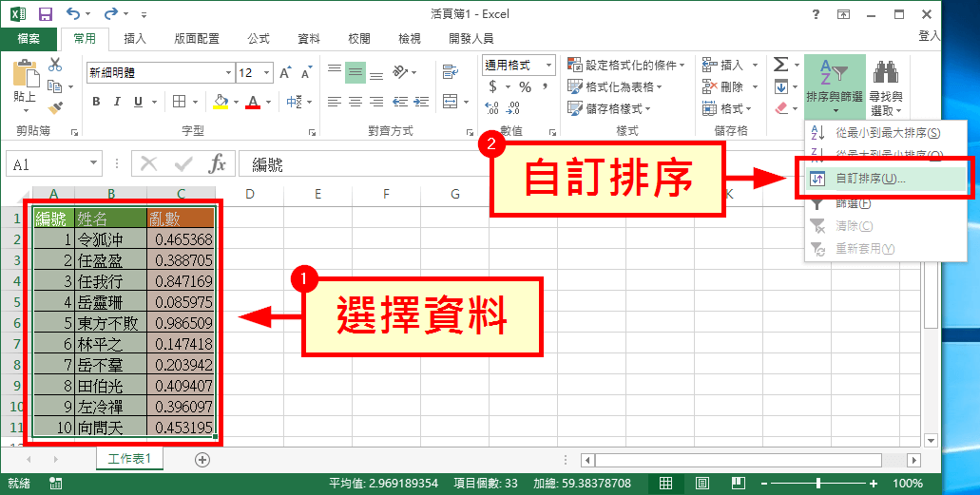Decrease indent icon
Viewport: 980px width, 495px height.
click(400, 102)
